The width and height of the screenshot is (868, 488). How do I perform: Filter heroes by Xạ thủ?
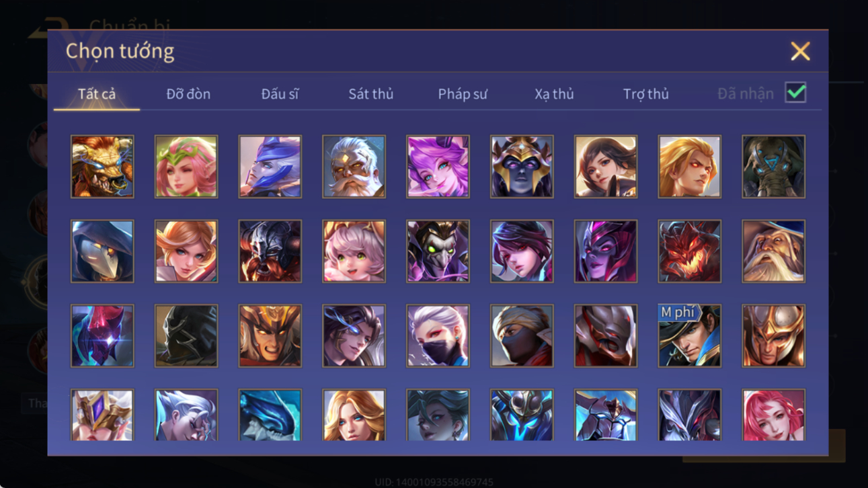pyautogui.click(x=554, y=94)
